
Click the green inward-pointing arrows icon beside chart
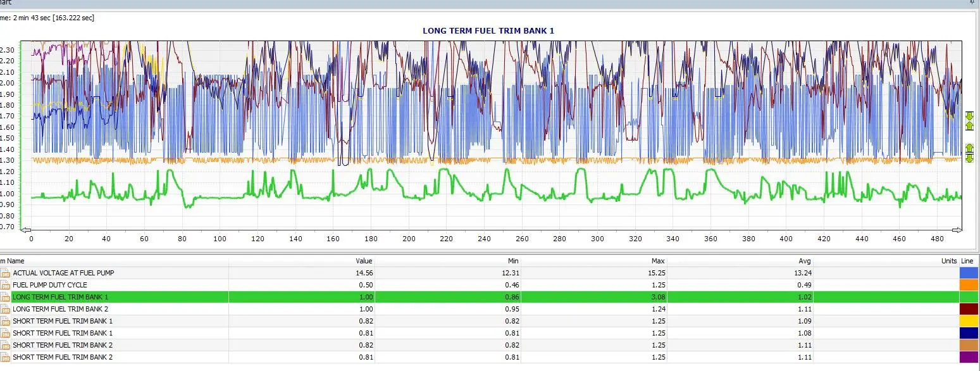970,121
